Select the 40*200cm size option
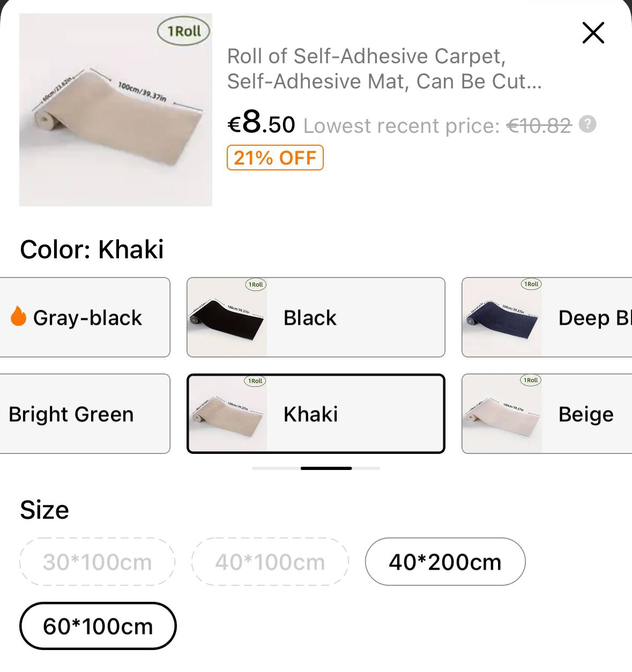The image size is (632, 672). point(445,562)
